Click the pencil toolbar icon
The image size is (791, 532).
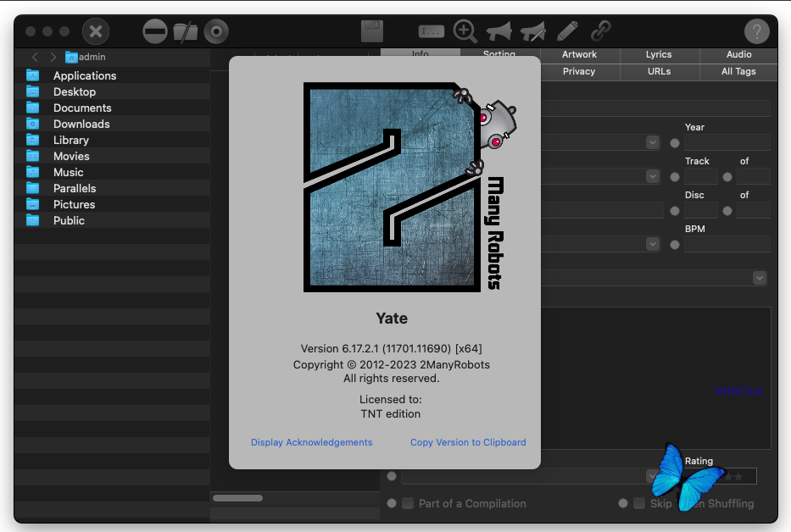coord(567,31)
